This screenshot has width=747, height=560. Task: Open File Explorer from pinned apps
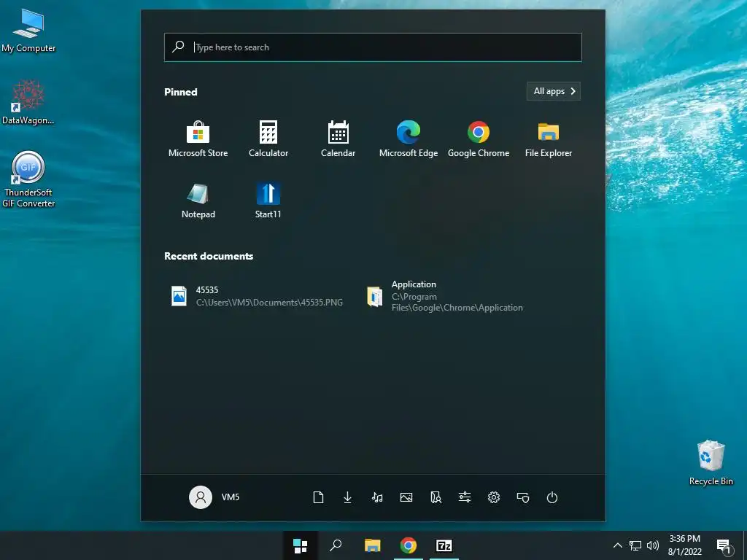click(x=549, y=139)
